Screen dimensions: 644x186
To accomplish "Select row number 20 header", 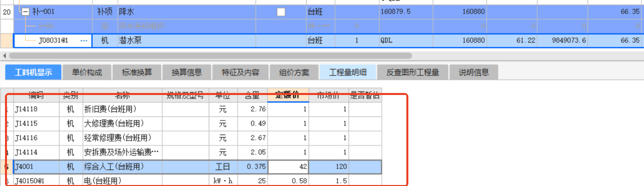I will [6, 12].
